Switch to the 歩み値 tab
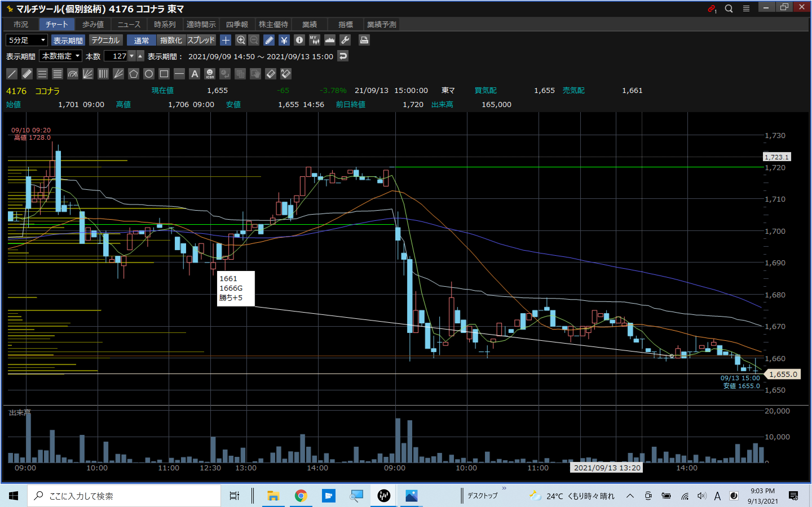This screenshot has height=507, width=812. pyautogui.click(x=93, y=25)
